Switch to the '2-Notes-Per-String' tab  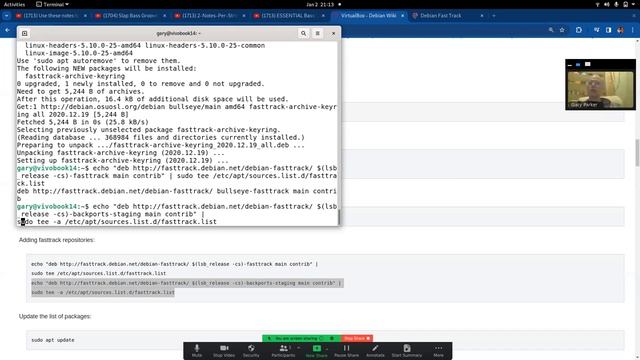coord(210,16)
